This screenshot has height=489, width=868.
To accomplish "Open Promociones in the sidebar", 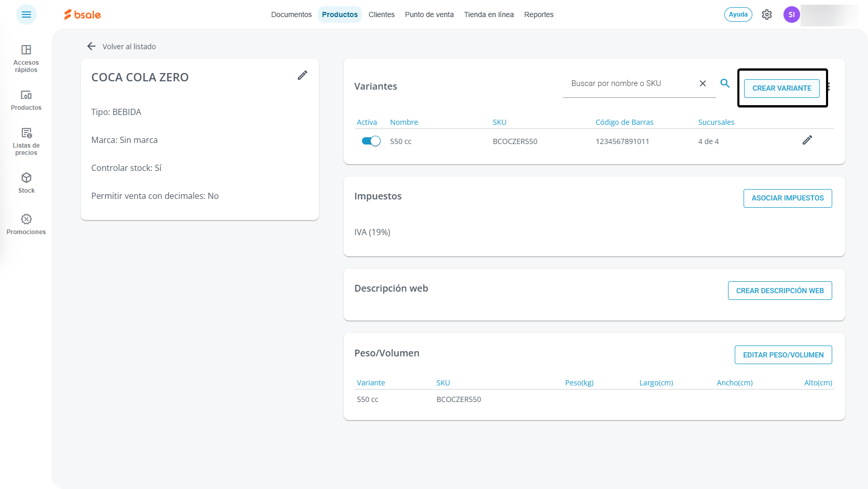I will click(x=26, y=225).
